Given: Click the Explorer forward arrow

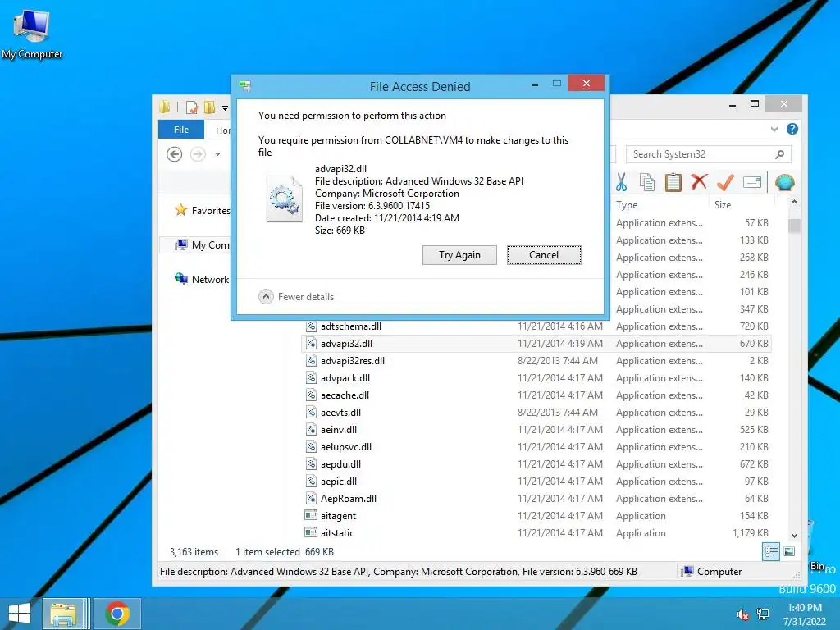Looking at the screenshot, I should [198, 154].
